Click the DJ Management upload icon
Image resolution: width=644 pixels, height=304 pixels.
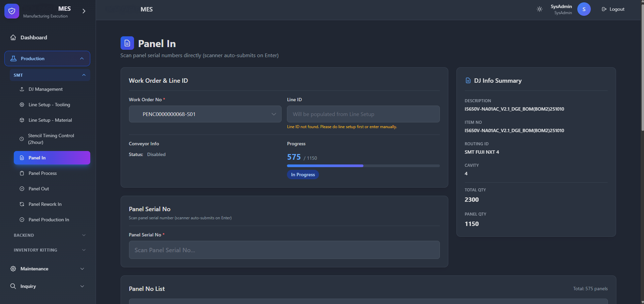pyautogui.click(x=22, y=89)
